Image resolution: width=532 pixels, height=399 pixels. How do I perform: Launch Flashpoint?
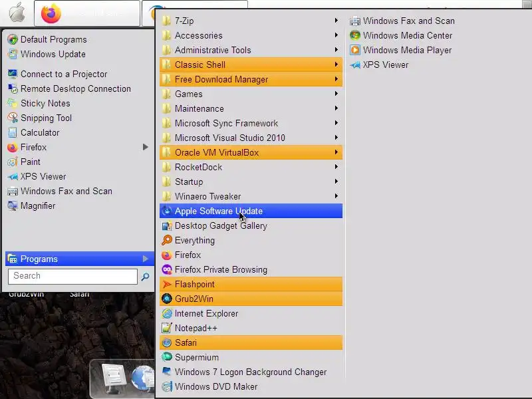[x=251, y=284]
